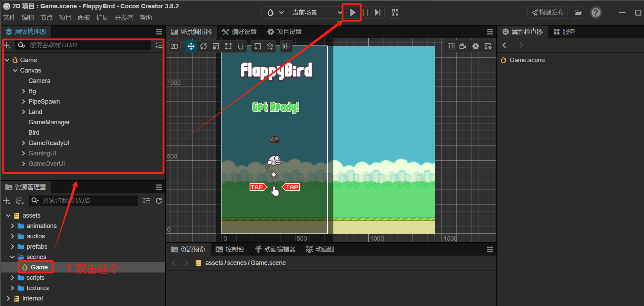644x306 pixels.
Task: Click the scene reference-image icon
Action: tap(451, 46)
